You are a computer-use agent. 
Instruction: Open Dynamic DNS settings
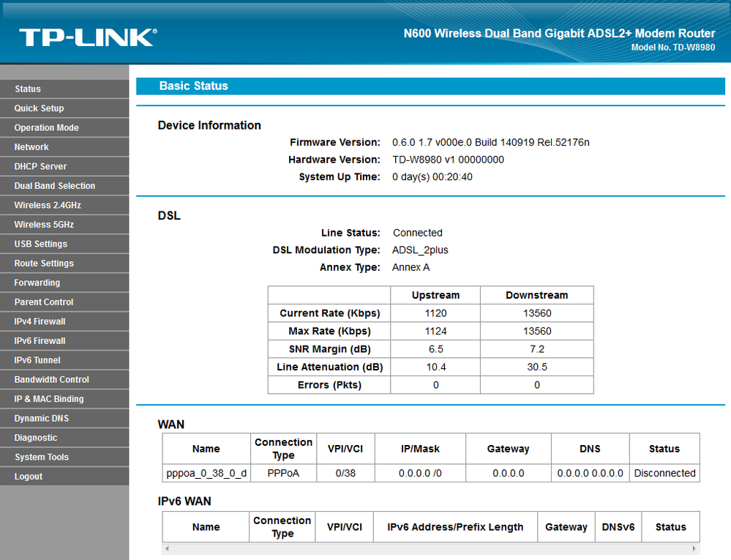(x=64, y=418)
